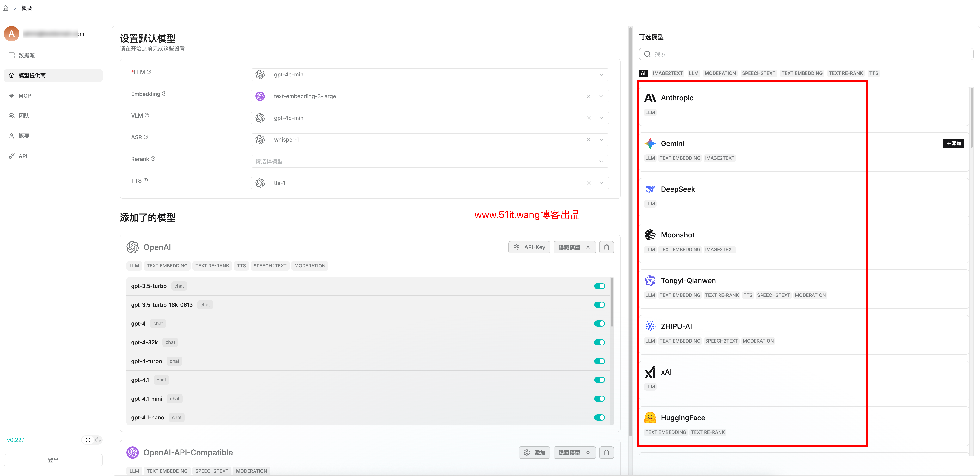This screenshot has height=476, width=980.
Task: Filter models by TEXT EMBEDDING tag
Action: (x=802, y=73)
